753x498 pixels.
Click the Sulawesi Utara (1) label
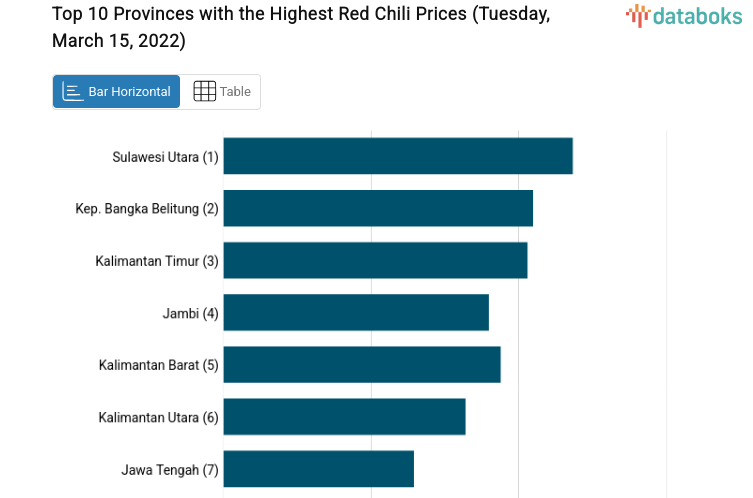point(165,157)
